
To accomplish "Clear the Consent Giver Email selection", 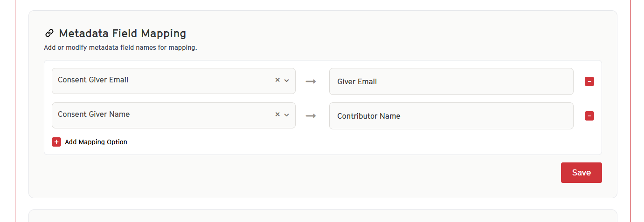I will pos(277,80).
